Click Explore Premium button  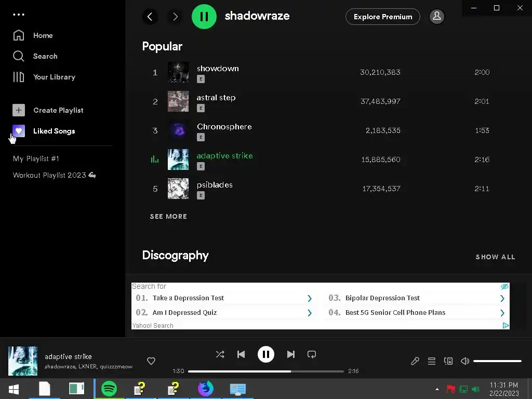click(383, 17)
